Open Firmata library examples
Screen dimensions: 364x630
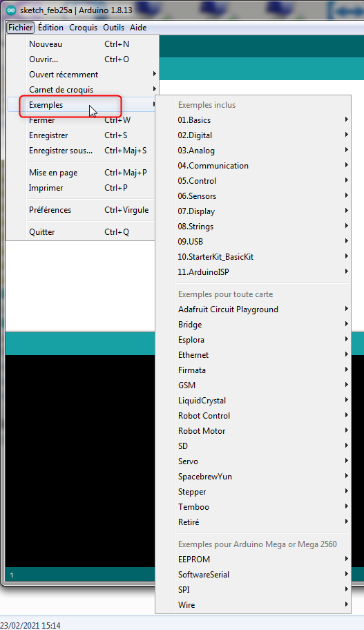(x=253, y=370)
